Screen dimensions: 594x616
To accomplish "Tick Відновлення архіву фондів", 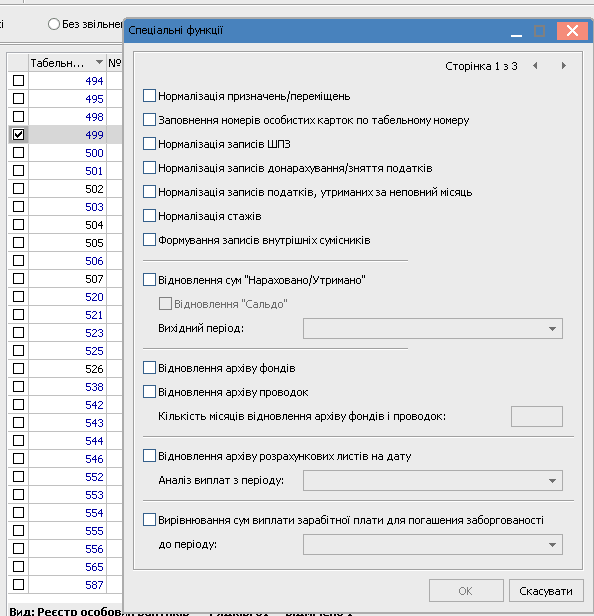I will tap(149, 367).
